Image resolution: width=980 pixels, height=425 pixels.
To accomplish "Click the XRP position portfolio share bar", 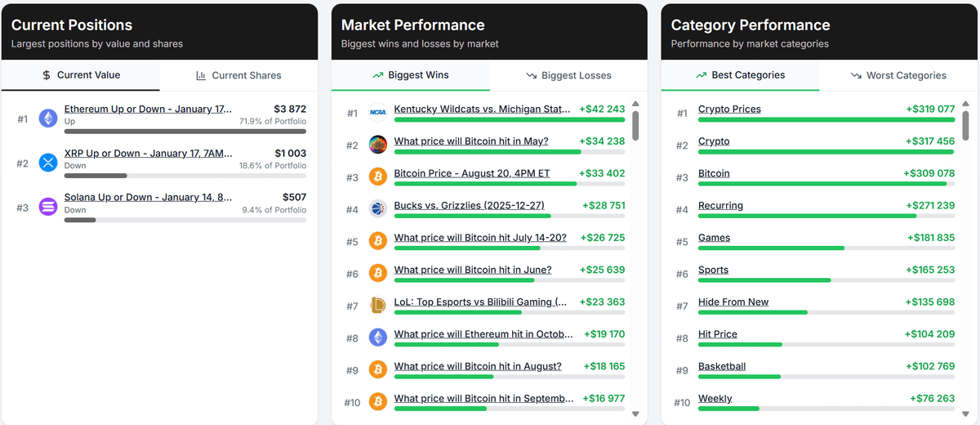I will click(185, 175).
